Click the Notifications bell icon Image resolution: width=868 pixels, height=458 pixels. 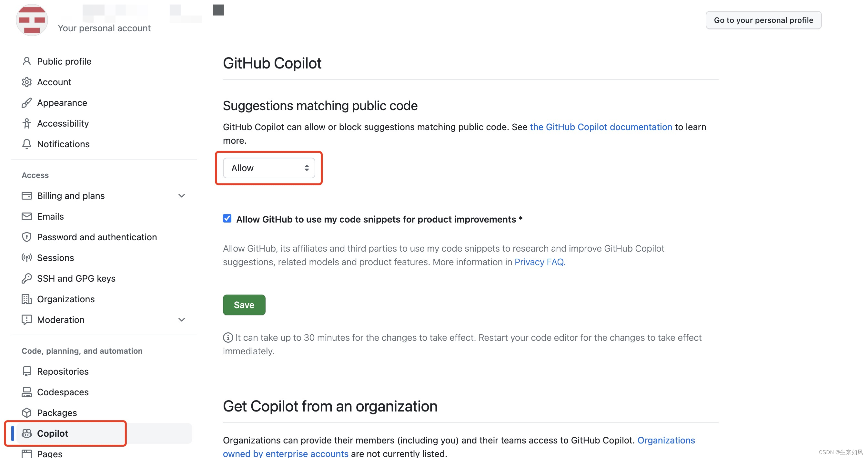tap(26, 144)
